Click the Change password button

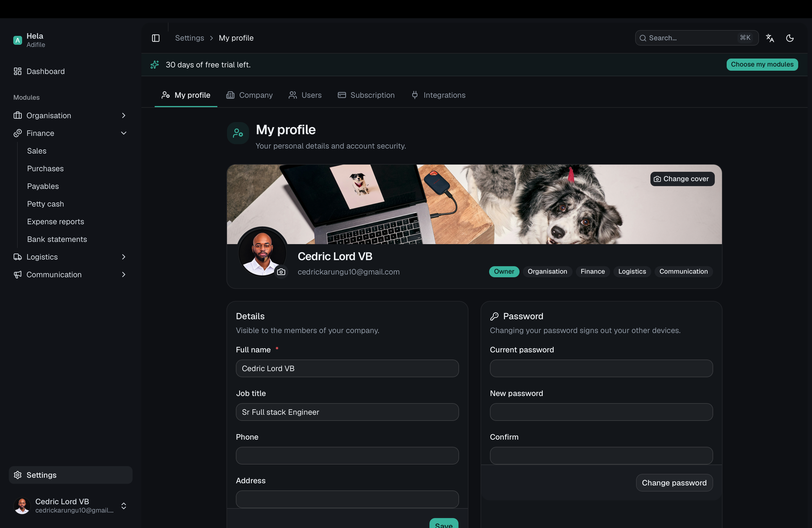674,483
